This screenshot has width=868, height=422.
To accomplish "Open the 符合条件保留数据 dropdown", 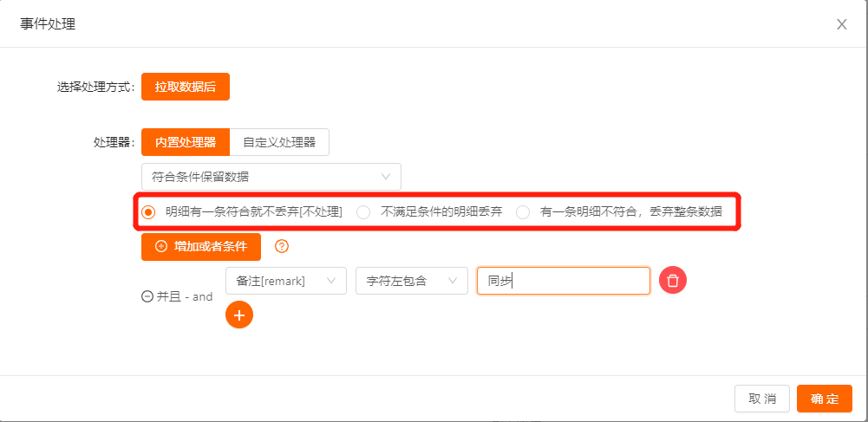I will [x=271, y=177].
